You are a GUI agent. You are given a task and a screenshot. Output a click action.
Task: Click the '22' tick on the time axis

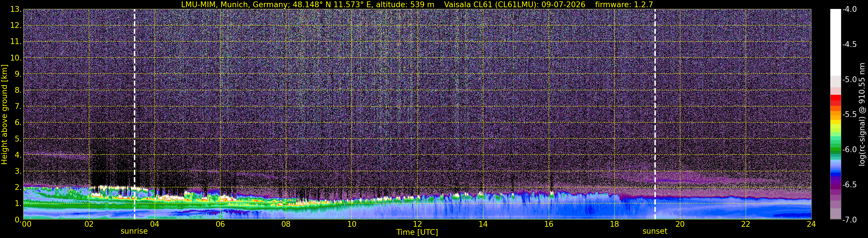(x=746, y=224)
